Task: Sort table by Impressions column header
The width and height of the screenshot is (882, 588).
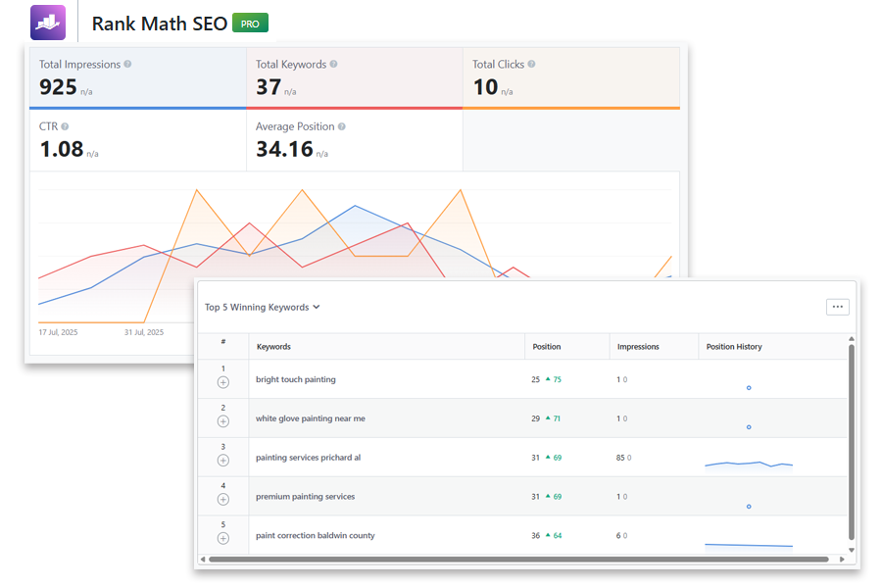Action: point(638,347)
